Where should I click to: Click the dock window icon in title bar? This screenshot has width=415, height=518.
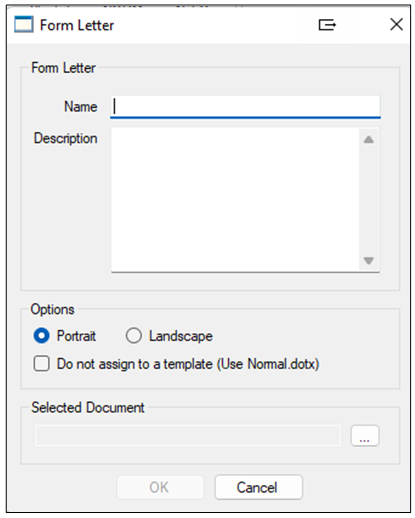pyautogui.click(x=327, y=25)
